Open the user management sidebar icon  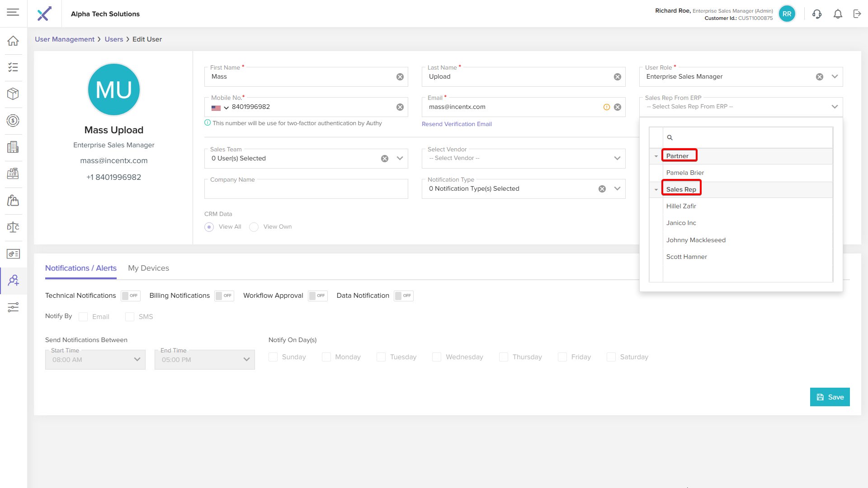[13, 281]
